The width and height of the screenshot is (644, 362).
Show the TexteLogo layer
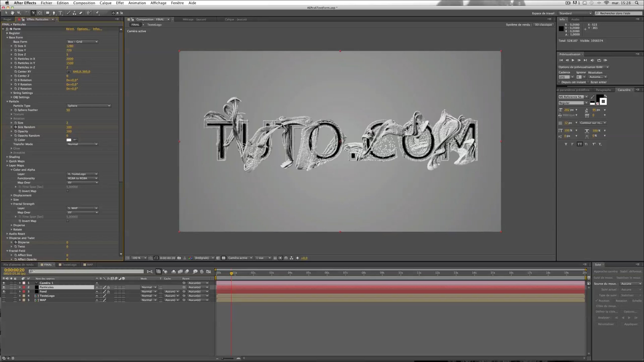click(4, 296)
